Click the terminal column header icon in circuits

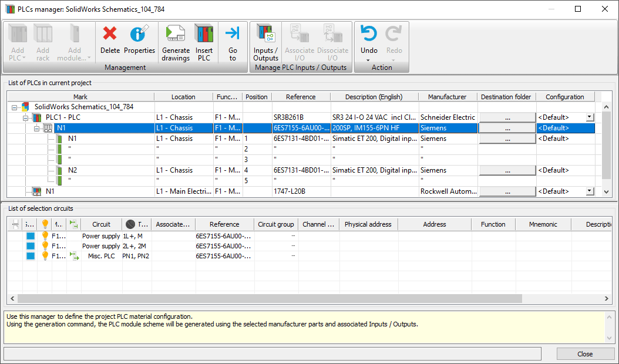point(130,224)
